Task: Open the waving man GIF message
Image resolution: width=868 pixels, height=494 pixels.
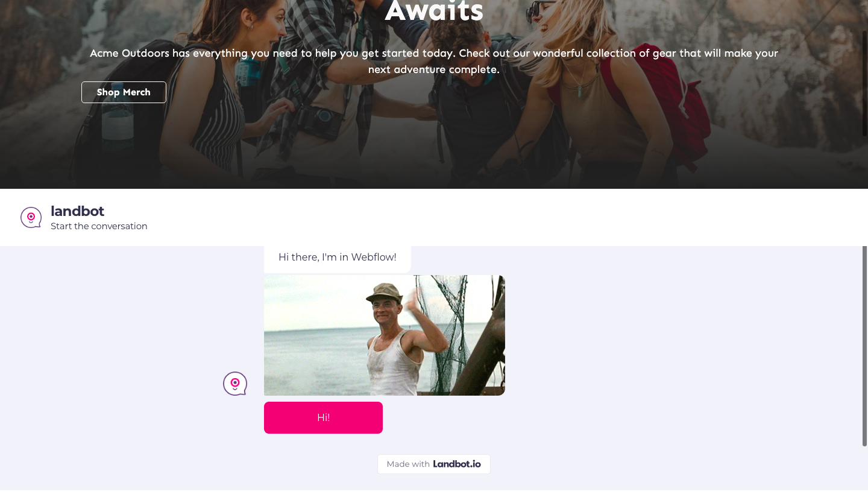Action: [x=385, y=335]
